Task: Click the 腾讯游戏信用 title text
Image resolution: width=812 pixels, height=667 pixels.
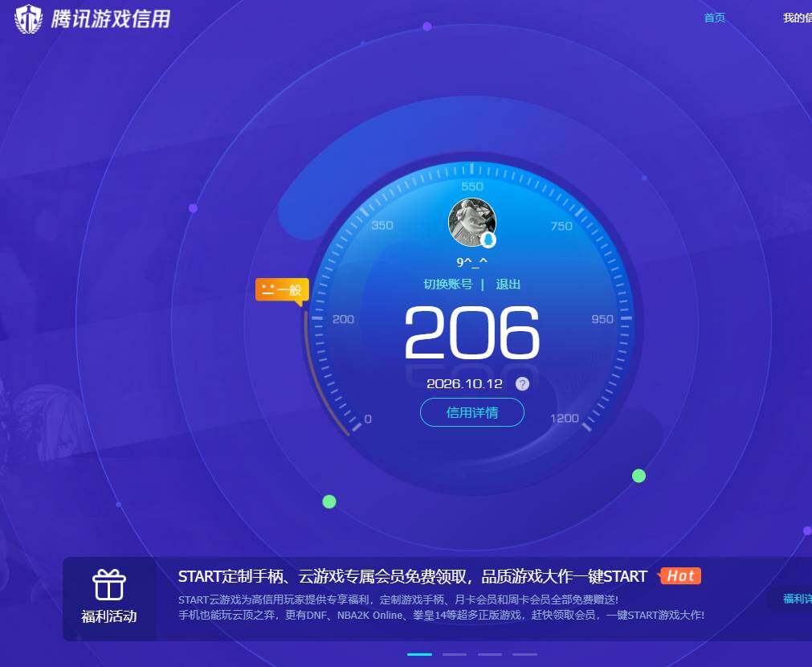Action: tap(111, 19)
